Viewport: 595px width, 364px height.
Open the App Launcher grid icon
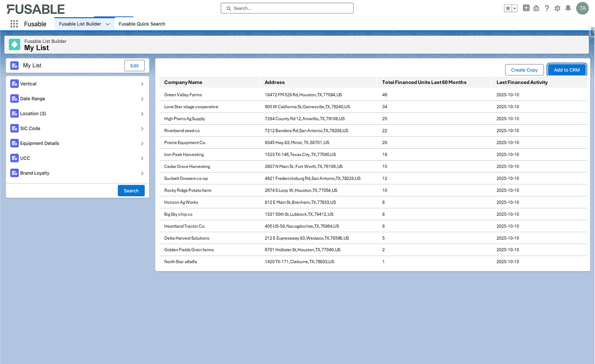[x=14, y=24]
